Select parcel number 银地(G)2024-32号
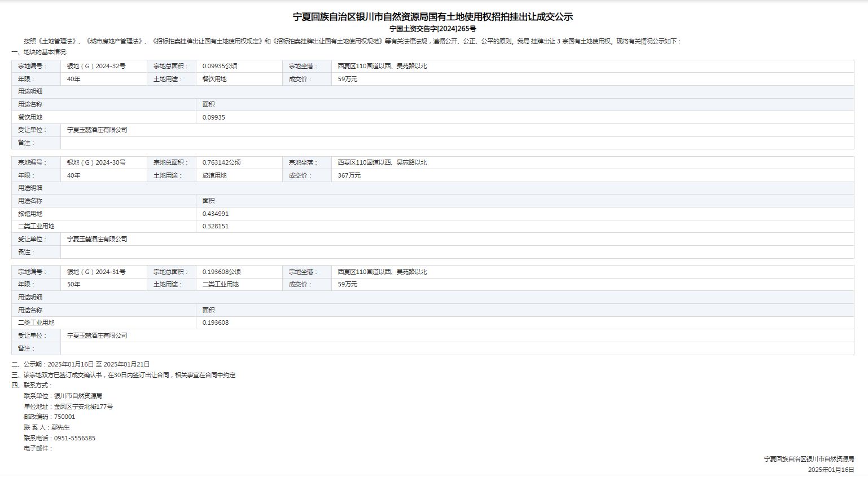Image resolution: width=868 pixels, height=477 pixels. (x=97, y=66)
